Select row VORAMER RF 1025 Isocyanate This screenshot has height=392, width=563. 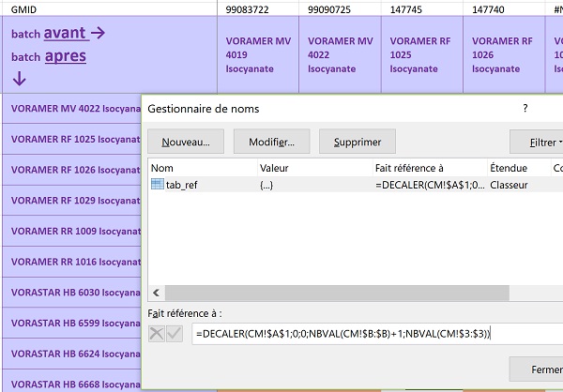72,139
